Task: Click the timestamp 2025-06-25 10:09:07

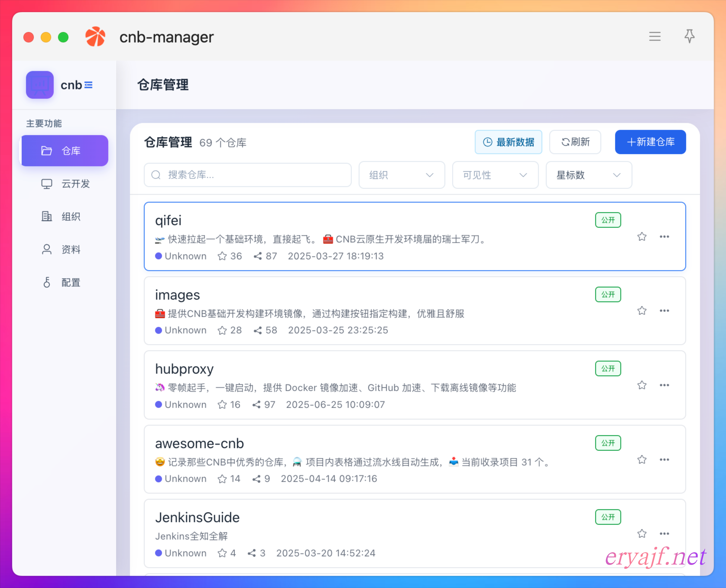Action: pyautogui.click(x=335, y=405)
